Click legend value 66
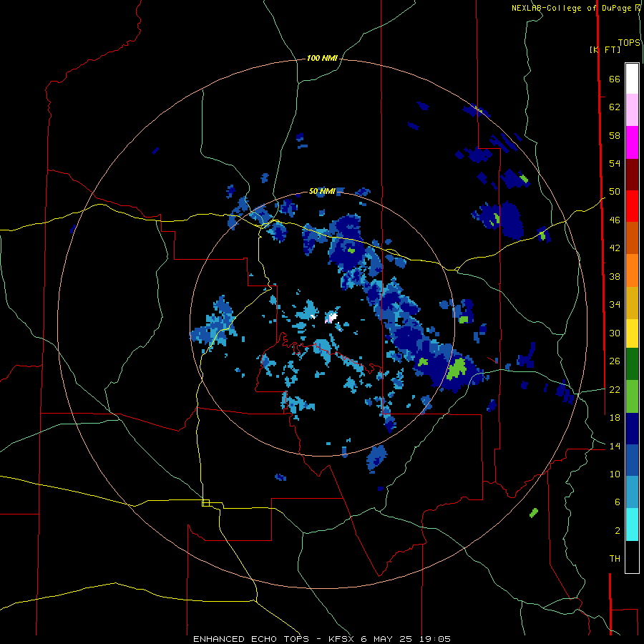 coord(615,79)
